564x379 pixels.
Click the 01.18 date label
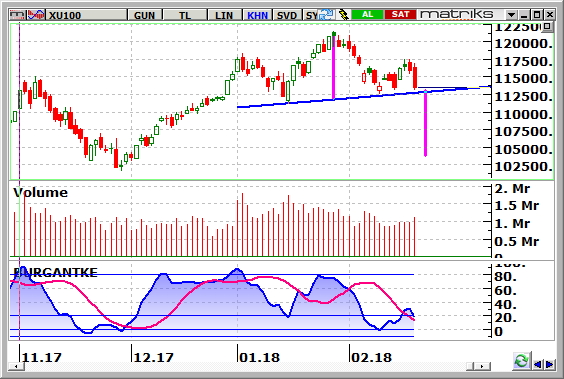259,357
